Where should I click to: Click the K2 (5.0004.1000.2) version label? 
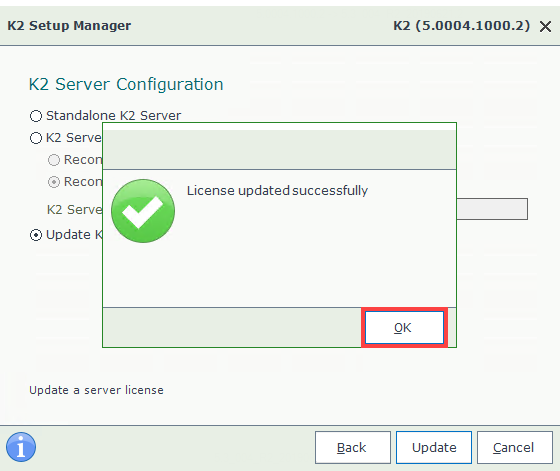[461, 26]
